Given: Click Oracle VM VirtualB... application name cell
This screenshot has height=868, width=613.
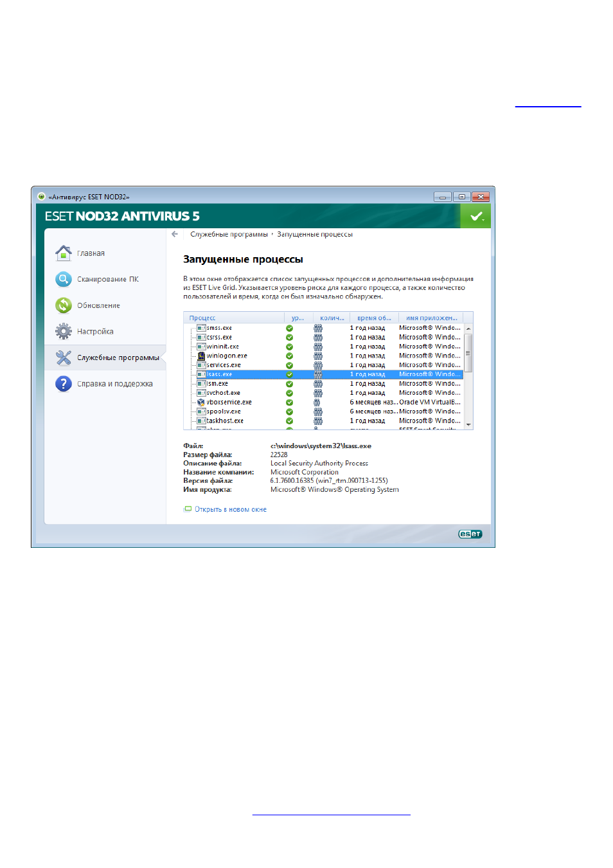Looking at the screenshot, I should click(x=430, y=402).
